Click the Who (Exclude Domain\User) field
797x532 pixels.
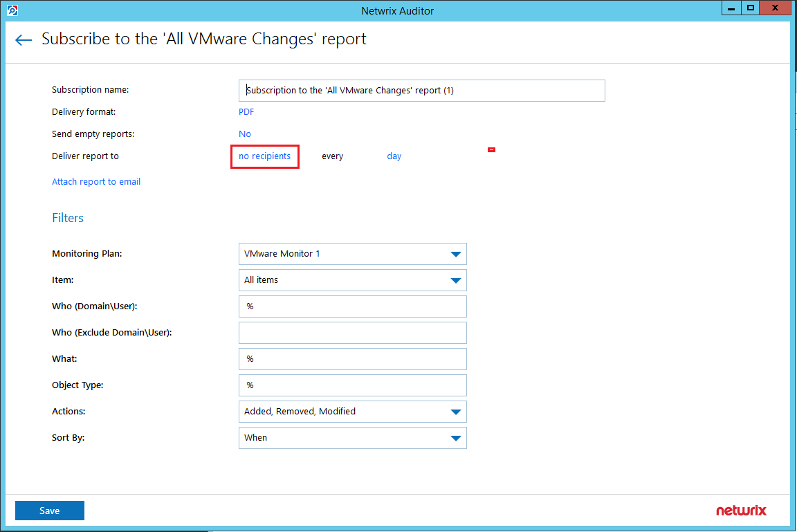point(352,333)
